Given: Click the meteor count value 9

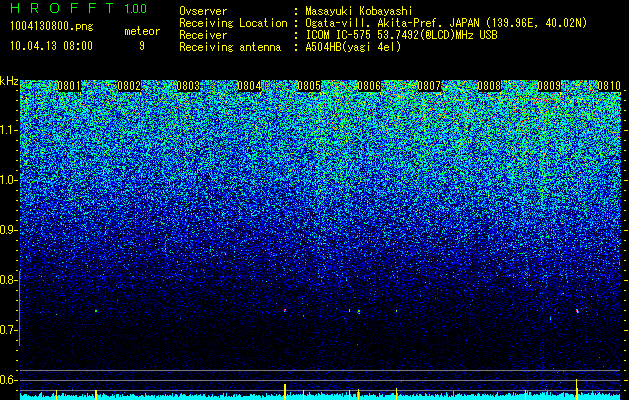Looking at the screenshot, I should 142,46.
